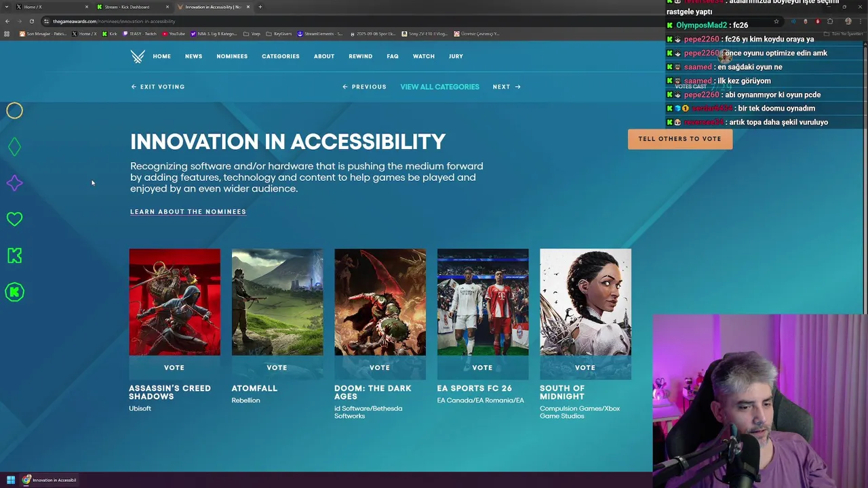Go to NEXT category
Image resolution: width=868 pixels, height=488 pixels.
[x=507, y=87]
